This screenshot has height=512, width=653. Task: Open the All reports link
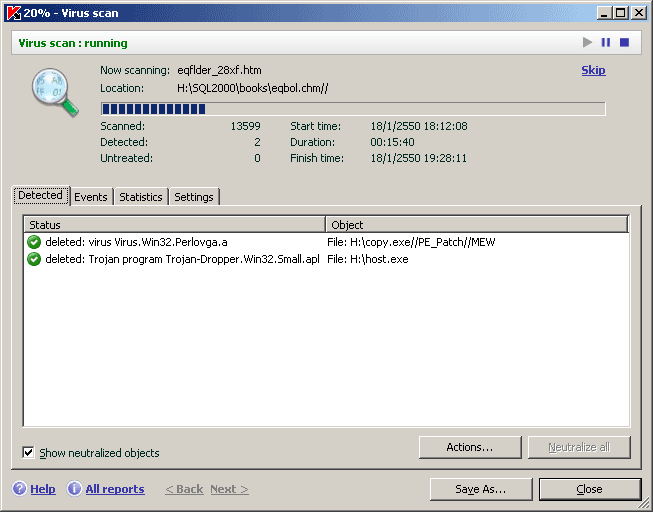click(115, 489)
